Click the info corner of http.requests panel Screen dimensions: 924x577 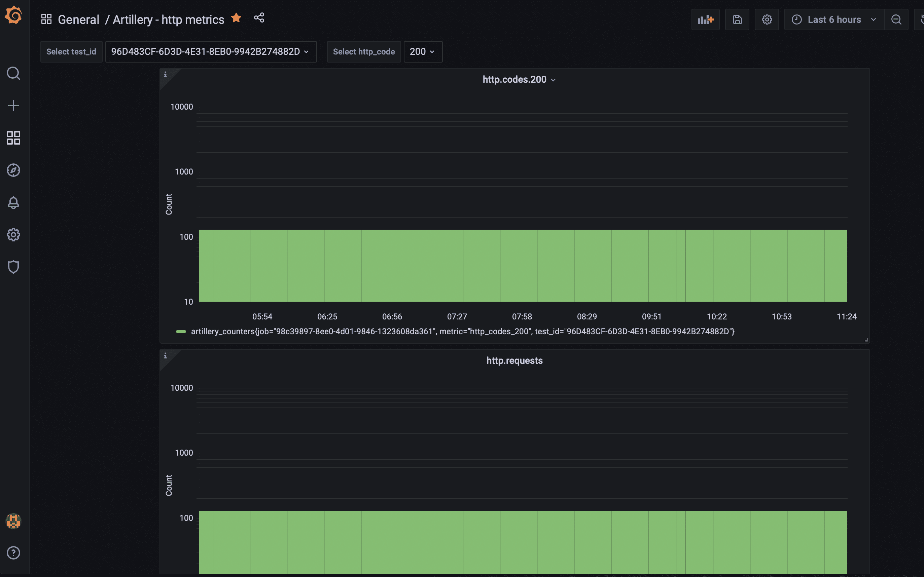tap(166, 356)
